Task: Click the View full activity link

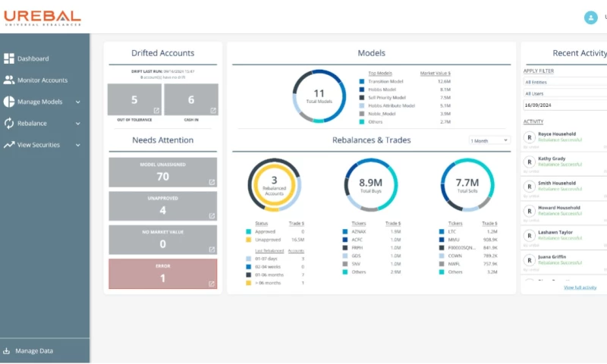Action: pos(580,287)
